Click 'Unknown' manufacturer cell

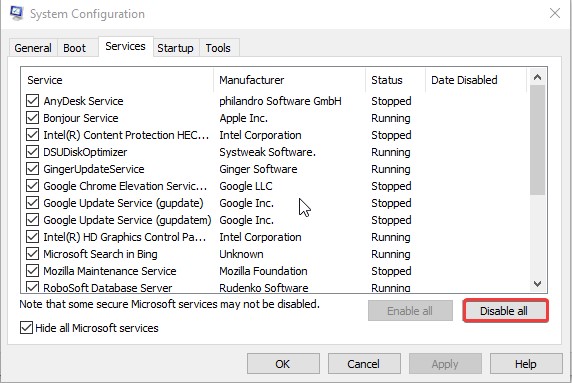241,254
